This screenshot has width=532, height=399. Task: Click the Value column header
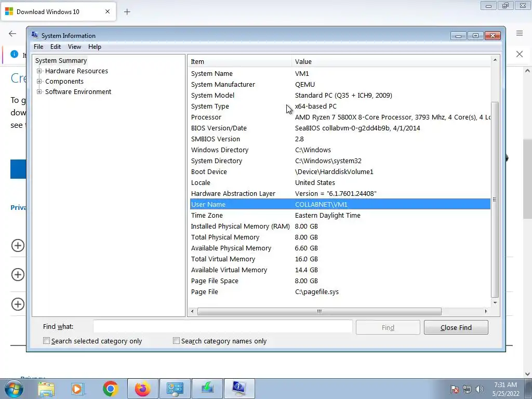coord(391,62)
